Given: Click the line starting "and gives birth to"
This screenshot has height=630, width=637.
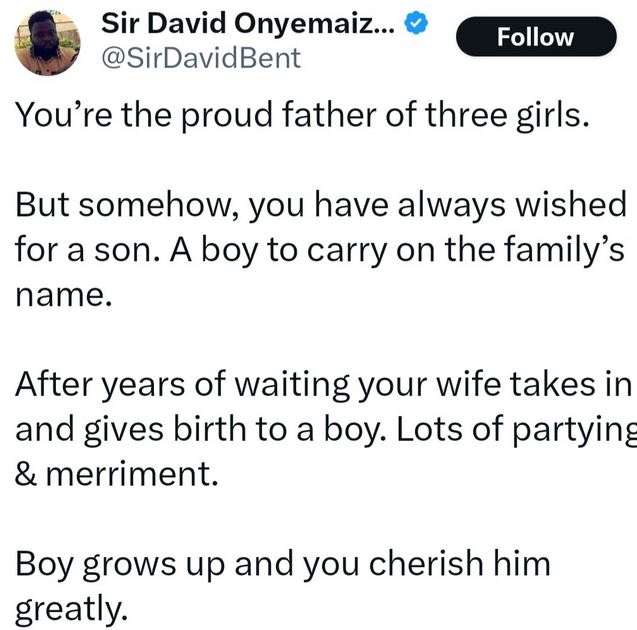Looking at the screenshot, I should (x=326, y=429).
